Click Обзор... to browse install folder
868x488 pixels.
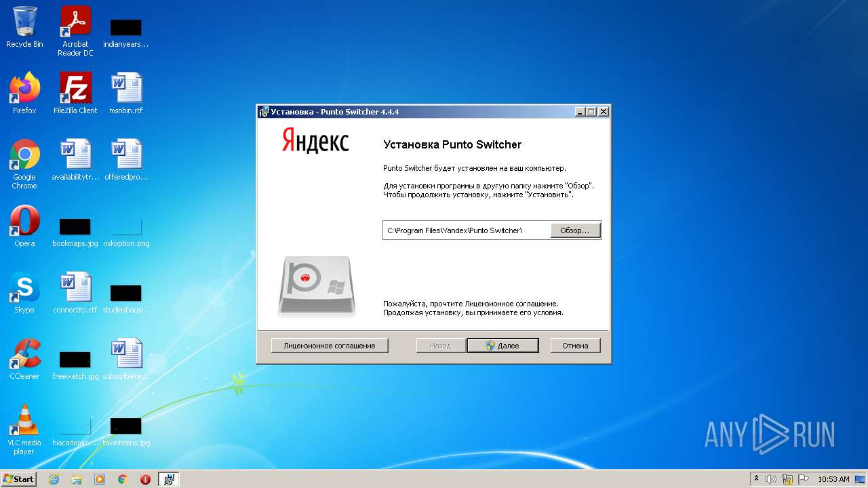click(575, 230)
